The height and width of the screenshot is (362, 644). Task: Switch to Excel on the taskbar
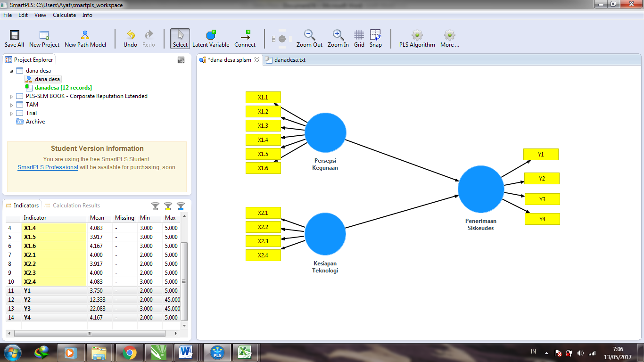point(246,352)
